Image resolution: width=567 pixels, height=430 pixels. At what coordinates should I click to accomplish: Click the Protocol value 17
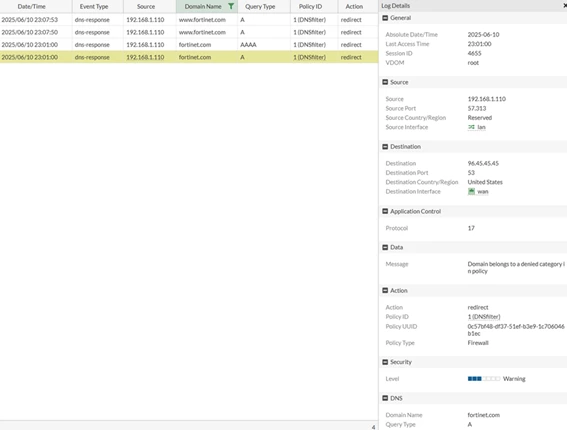click(471, 228)
